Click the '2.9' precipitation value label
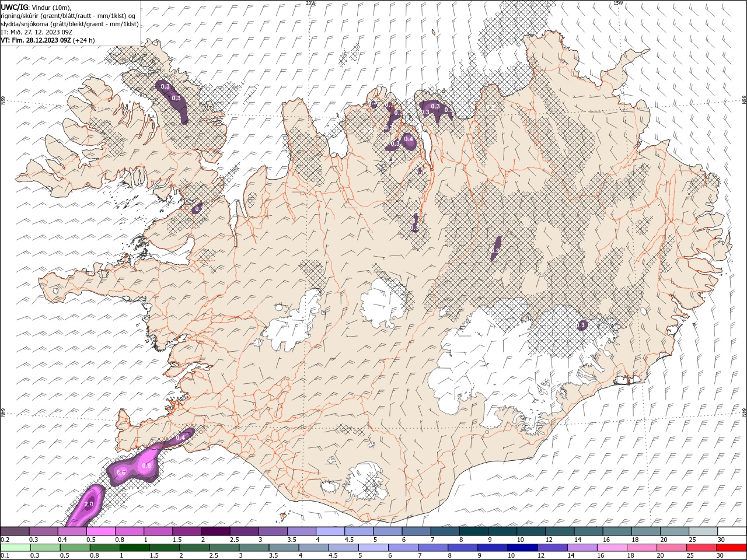 tap(89, 504)
